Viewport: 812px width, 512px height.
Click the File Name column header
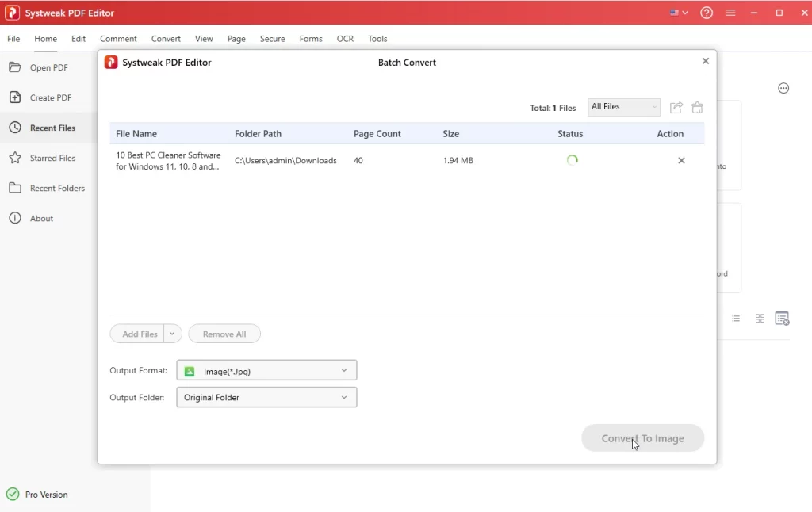(136, 134)
